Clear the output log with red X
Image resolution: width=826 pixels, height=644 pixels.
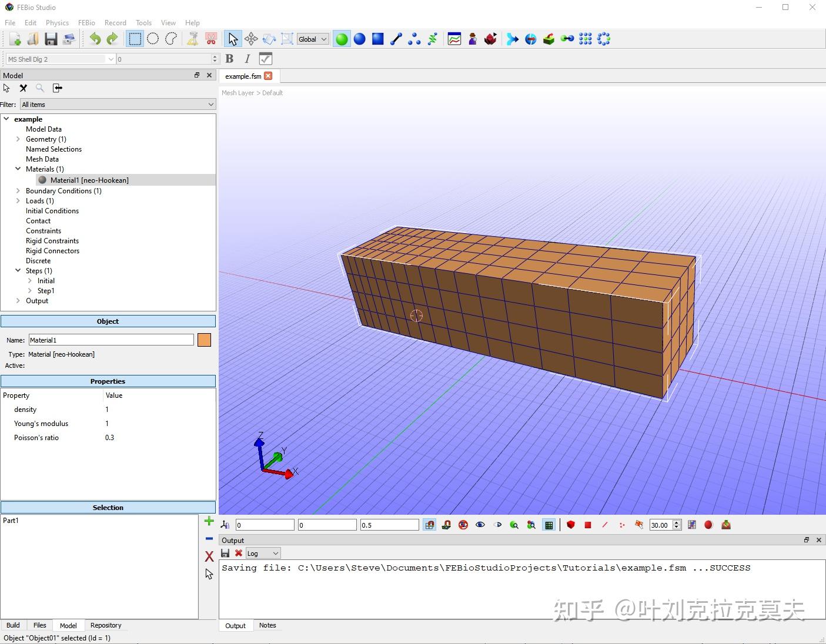[x=239, y=553]
